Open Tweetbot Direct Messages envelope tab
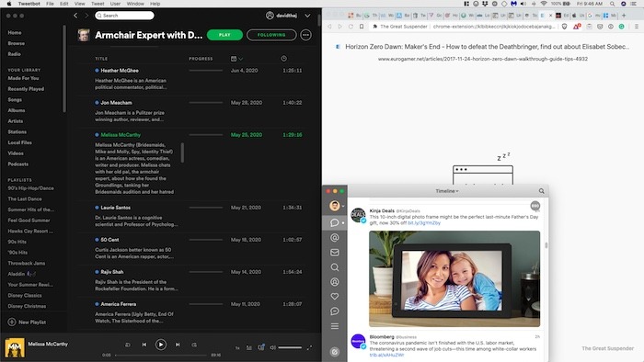 pyautogui.click(x=335, y=253)
